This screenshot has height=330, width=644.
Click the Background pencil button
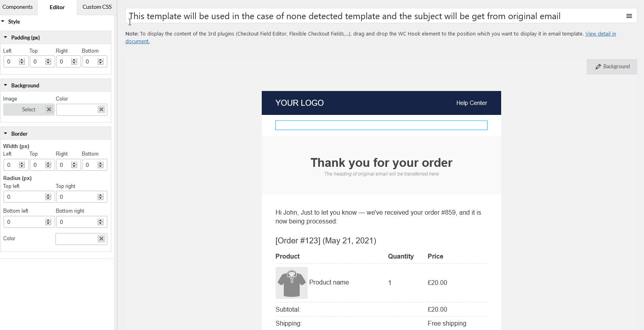click(612, 67)
